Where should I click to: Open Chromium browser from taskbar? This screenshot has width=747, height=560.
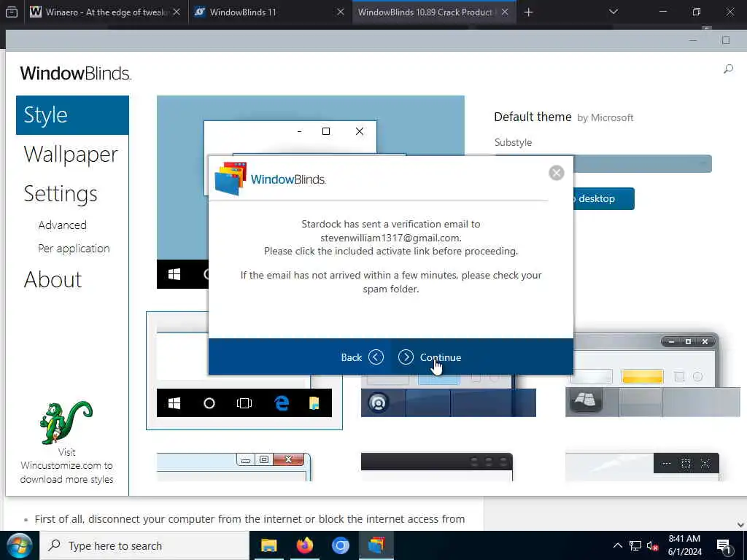coord(340,545)
